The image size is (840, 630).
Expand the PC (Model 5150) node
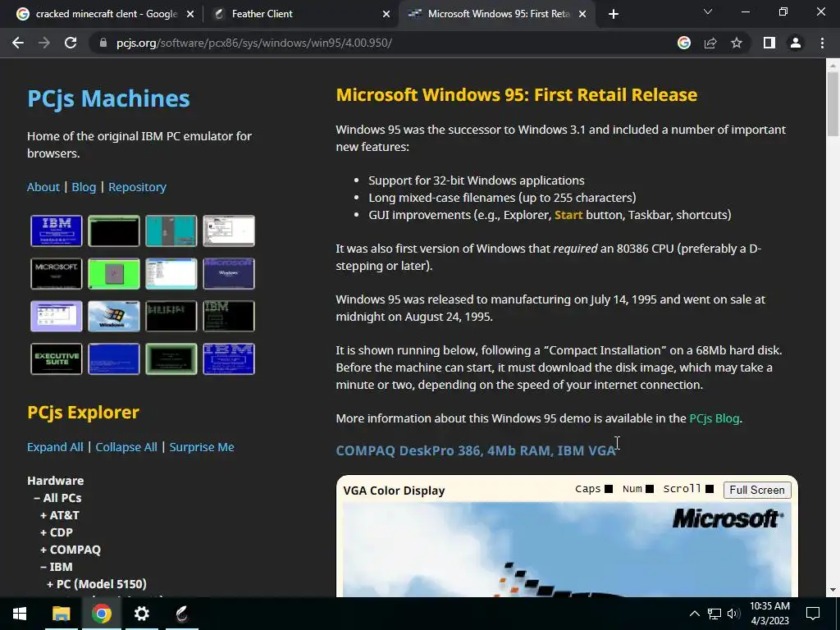click(97, 584)
